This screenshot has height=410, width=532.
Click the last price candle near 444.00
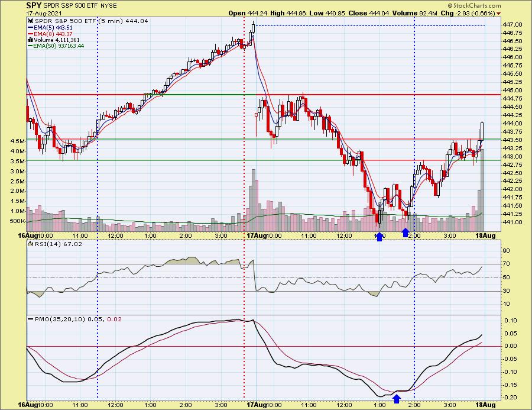(482, 131)
